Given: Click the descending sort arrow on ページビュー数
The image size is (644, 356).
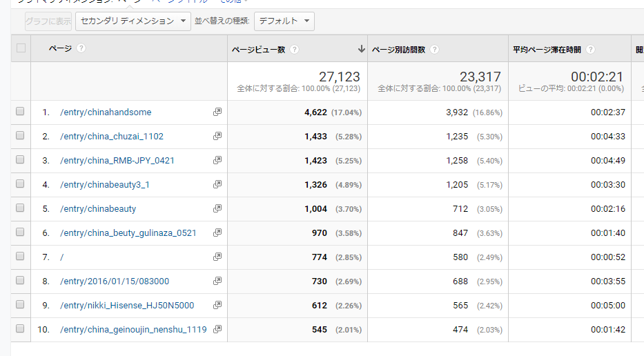Looking at the screenshot, I should tap(362, 49).
